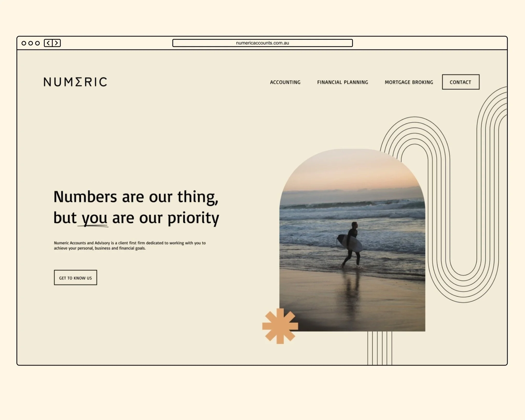
Task: Click the back navigation arrow
Action: 48,43
